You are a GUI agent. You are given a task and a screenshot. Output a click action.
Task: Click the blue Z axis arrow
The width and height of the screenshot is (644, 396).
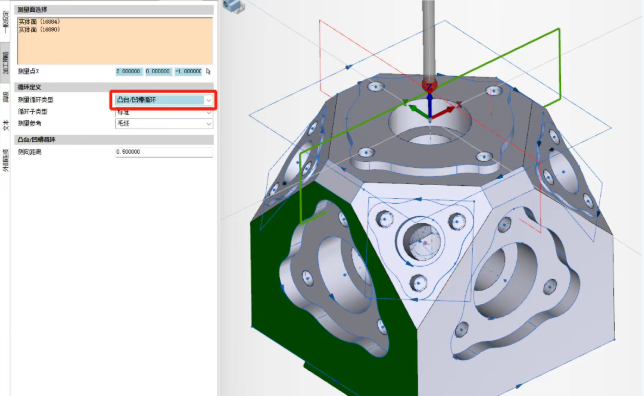pyautogui.click(x=429, y=106)
